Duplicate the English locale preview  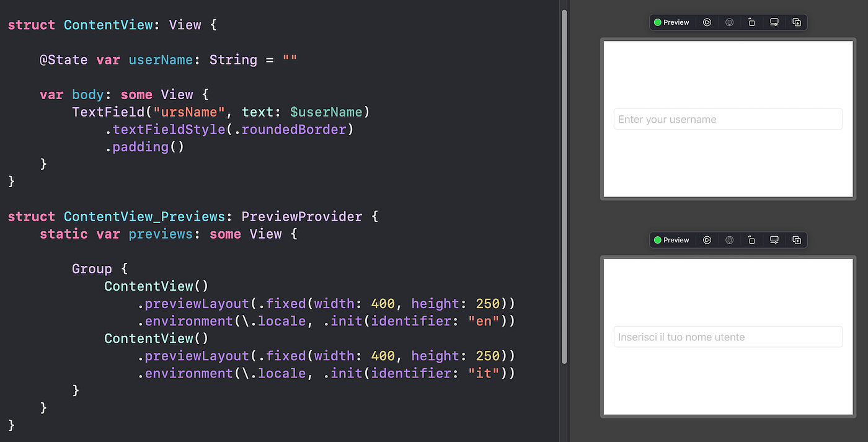tap(796, 22)
